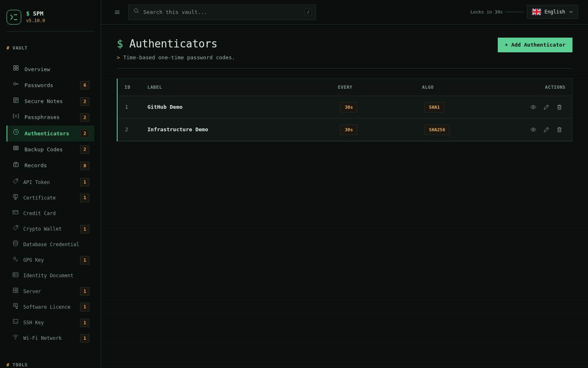The height and width of the screenshot is (368, 588).
Task: Open Secure Notes in the sidebar
Action: coord(51,101)
